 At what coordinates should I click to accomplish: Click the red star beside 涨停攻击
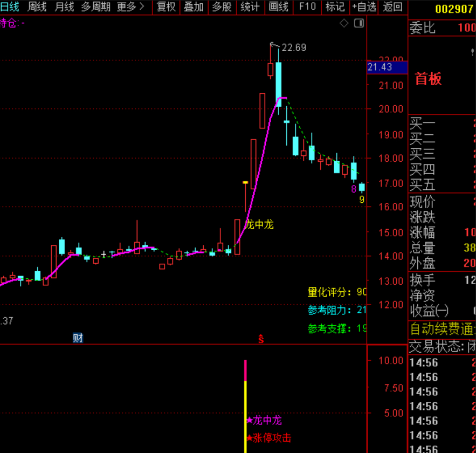coord(250,438)
